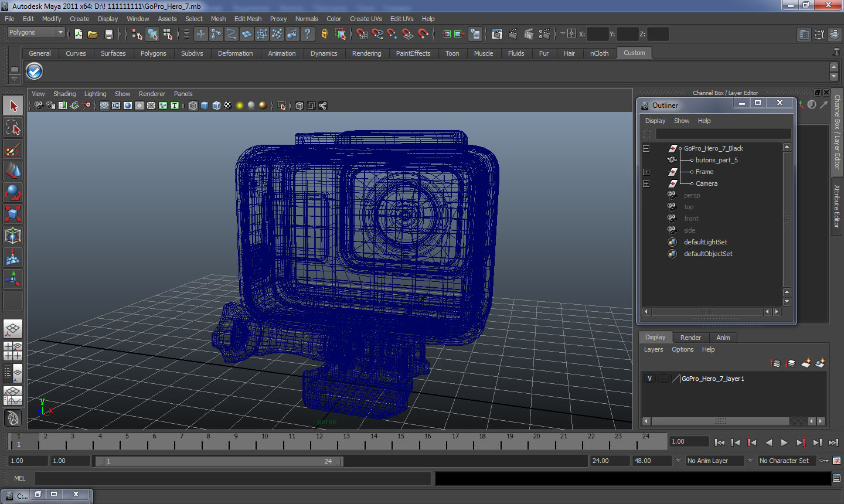The width and height of the screenshot is (844, 504).
Task: Click the shelf scroll down arrow
Action: click(833, 77)
